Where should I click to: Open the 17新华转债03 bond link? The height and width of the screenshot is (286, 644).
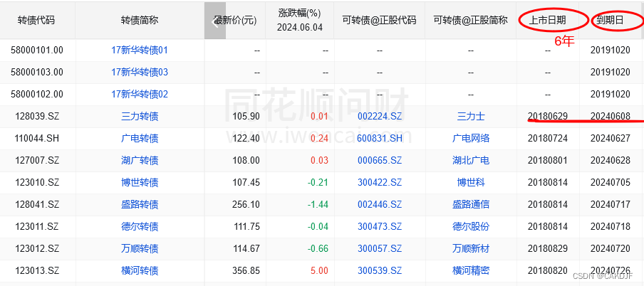140,73
